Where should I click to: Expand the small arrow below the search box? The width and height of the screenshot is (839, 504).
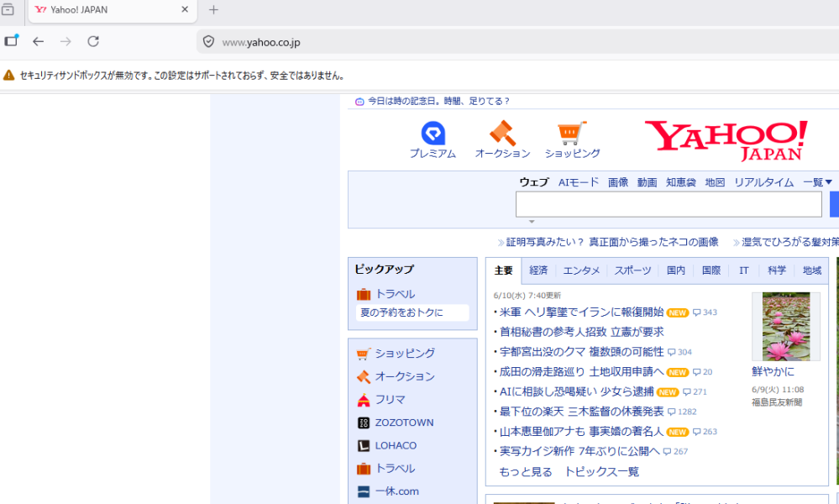click(532, 222)
